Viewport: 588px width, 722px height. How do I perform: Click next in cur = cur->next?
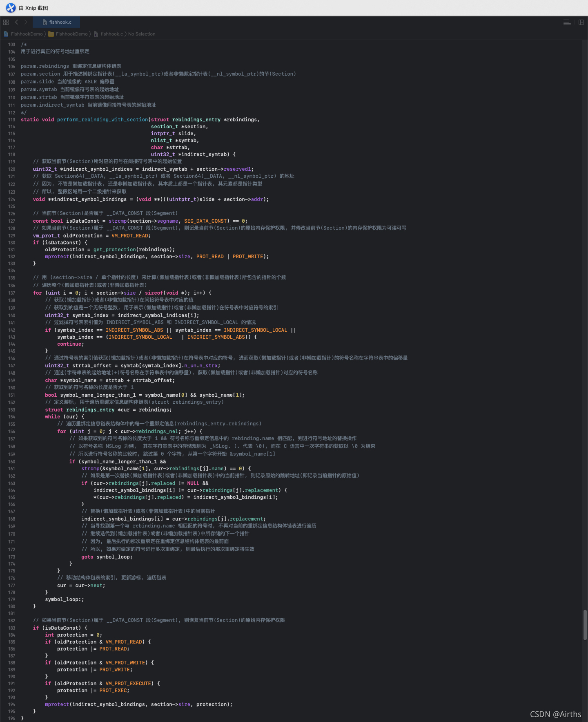pyautogui.click(x=96, y=586)
